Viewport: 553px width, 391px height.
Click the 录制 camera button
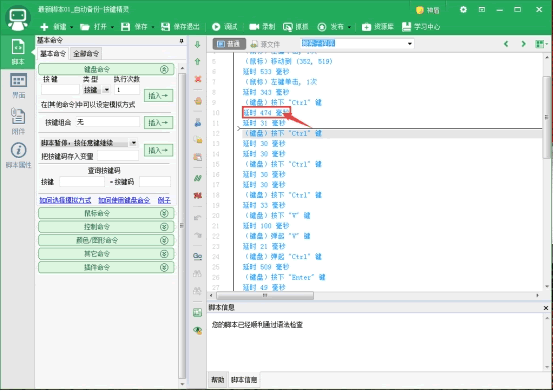[262, 27]
